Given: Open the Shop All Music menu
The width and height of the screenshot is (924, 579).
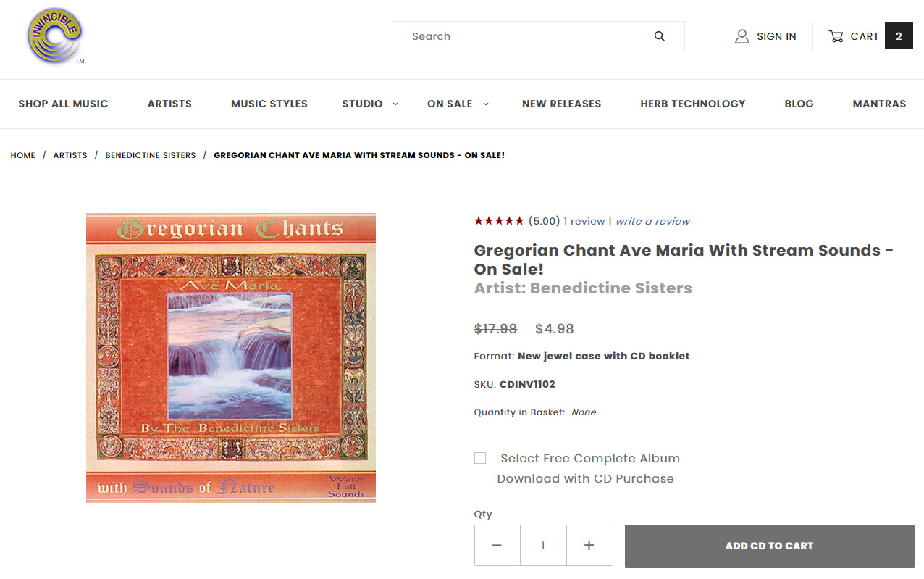Looking at the screenshot, I should coord(63,104).
